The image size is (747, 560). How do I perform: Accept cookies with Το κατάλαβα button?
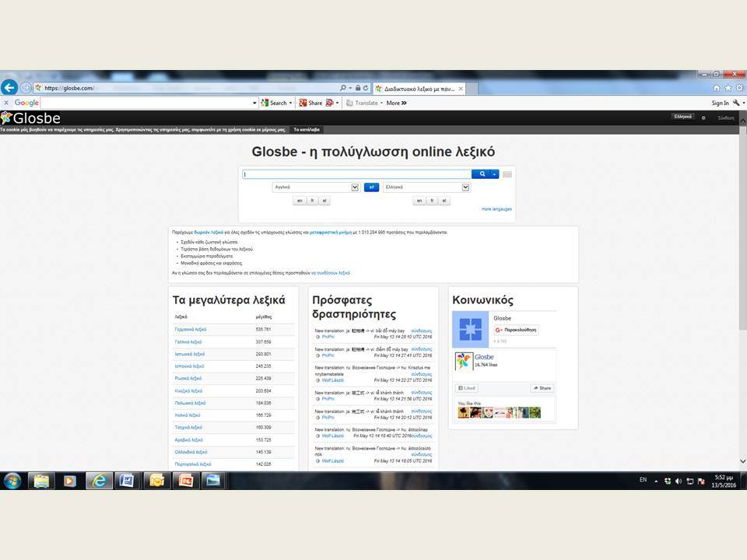click(x=307, y=130)
